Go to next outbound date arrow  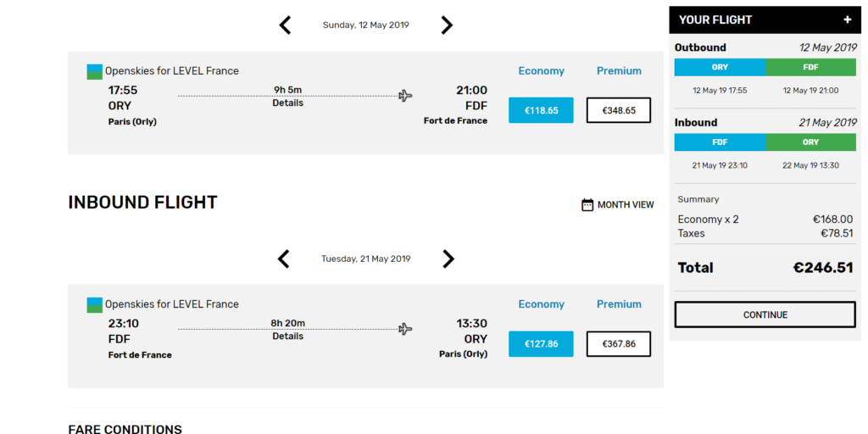coord(447,25)
